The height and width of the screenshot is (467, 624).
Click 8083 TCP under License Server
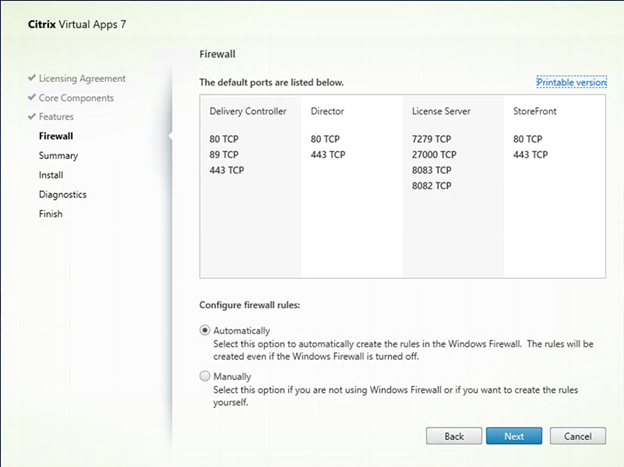[431, 170]
